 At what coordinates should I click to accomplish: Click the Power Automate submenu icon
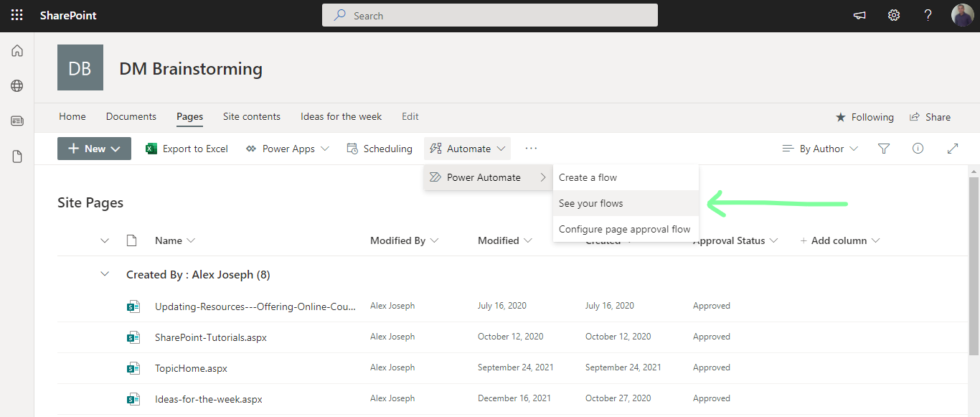pyautogui.click(x=434, y=177)
